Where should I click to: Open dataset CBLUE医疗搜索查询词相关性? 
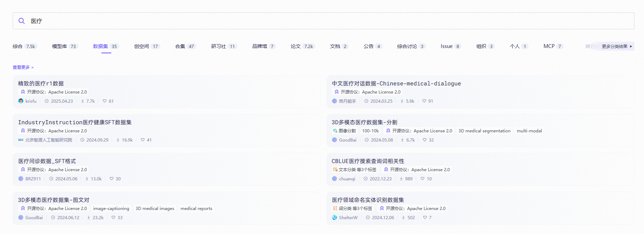coord(368,161)
